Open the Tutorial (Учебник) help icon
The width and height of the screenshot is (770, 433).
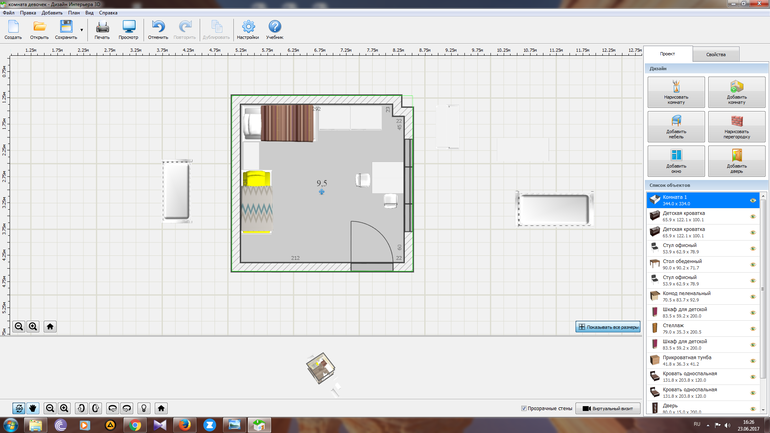tap(275, 28)
